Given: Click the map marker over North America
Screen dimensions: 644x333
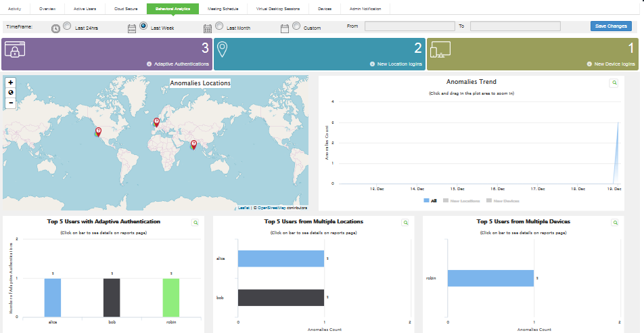Looking at the screenshot, I should [x=98, y=131].
